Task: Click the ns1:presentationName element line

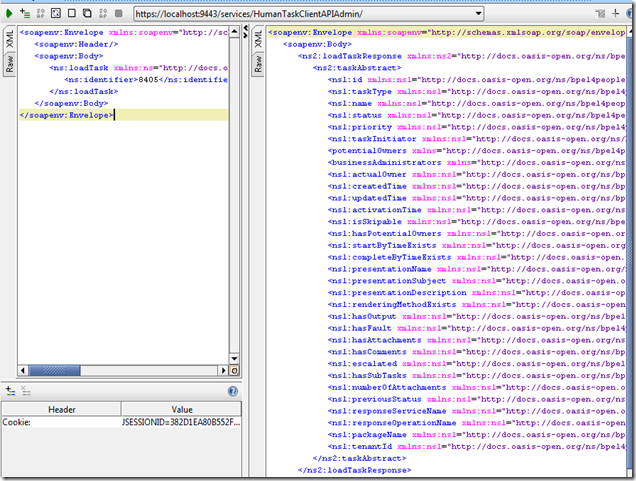Action: 476,269
